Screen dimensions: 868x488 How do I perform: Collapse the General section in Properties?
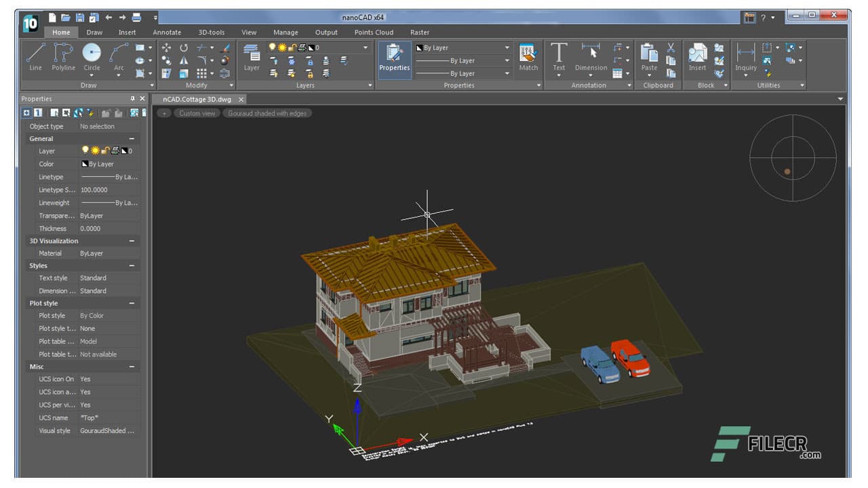point(133,138)
